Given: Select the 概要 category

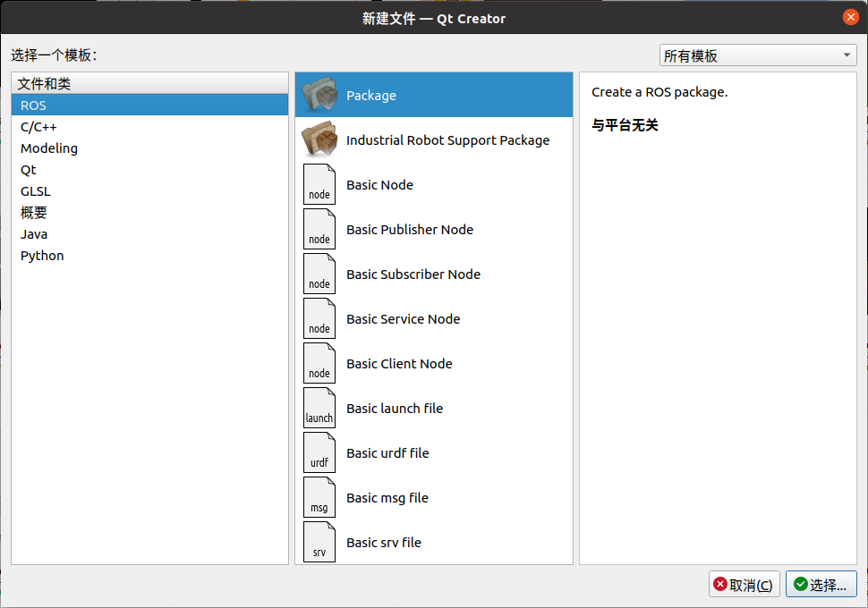Looking at the screenshot, I should click(150, 213).
